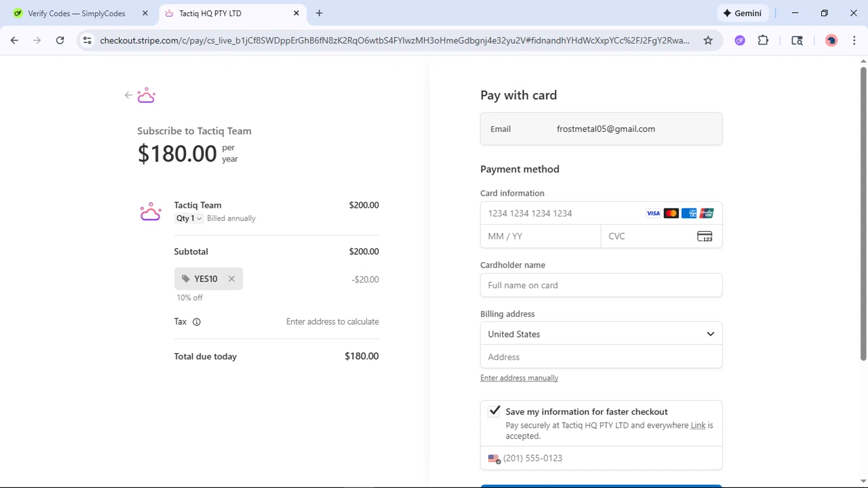This screenshot has width=868, height=488.
Task: Click the Tactiq Team product icon
Action: [x=150, y=212]
